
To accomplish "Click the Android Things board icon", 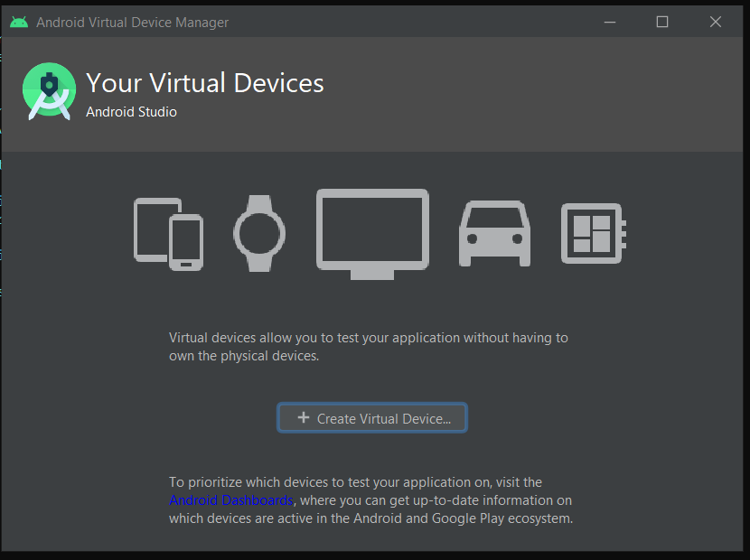I will pos(594,233).
